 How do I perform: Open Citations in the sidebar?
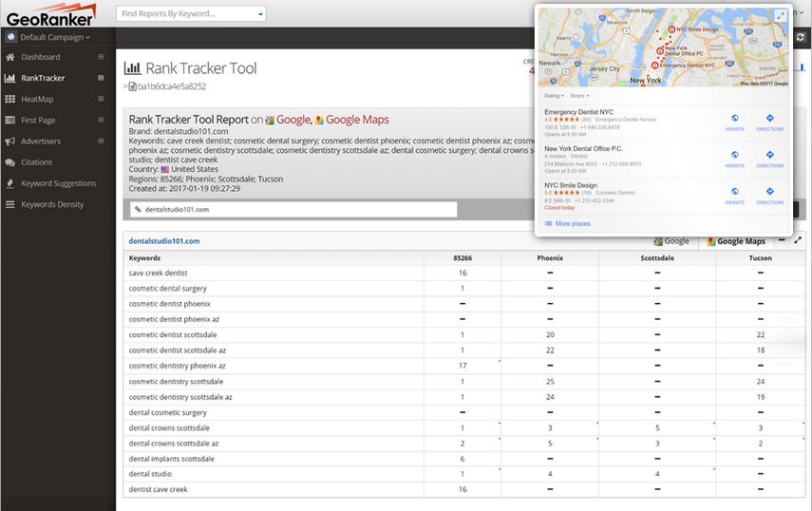pos(36,162)
